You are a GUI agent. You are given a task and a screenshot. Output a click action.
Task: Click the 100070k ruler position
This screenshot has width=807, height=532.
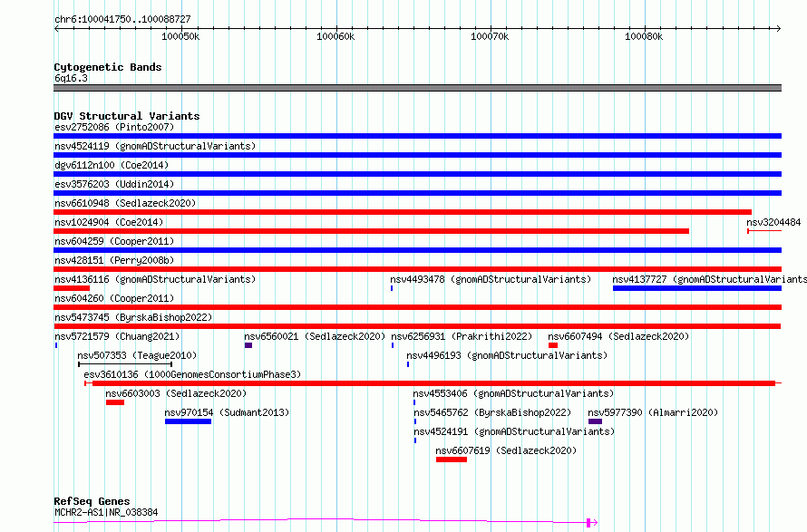(x=490, y=36)
